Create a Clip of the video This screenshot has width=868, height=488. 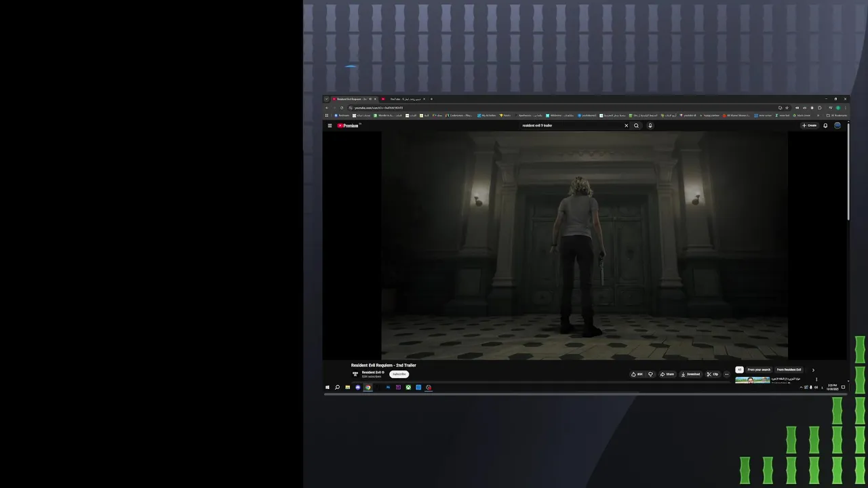coord(713,374)
